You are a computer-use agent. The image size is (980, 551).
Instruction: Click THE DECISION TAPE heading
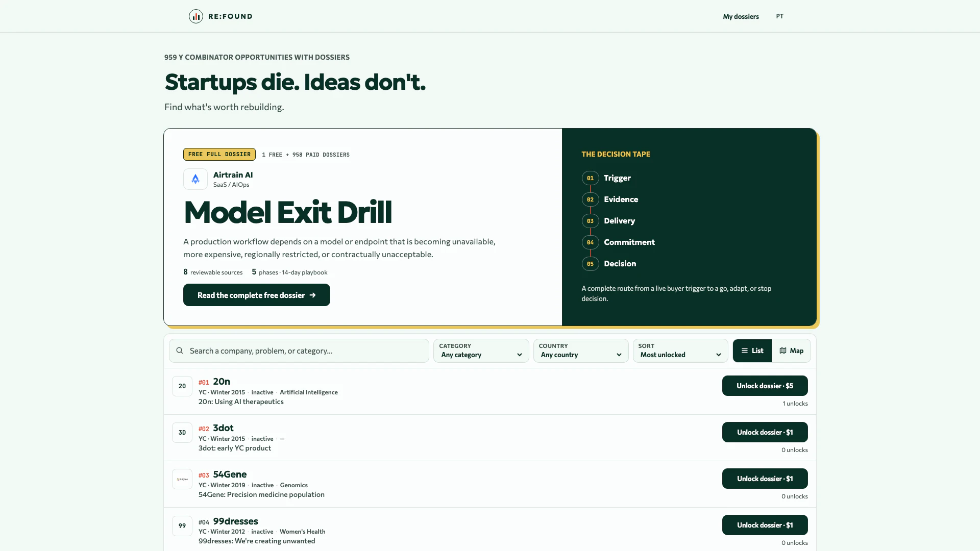616,154
